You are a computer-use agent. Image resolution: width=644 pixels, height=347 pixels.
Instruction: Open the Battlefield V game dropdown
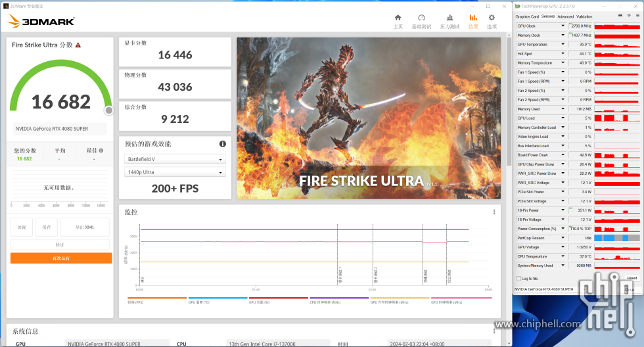175,159
